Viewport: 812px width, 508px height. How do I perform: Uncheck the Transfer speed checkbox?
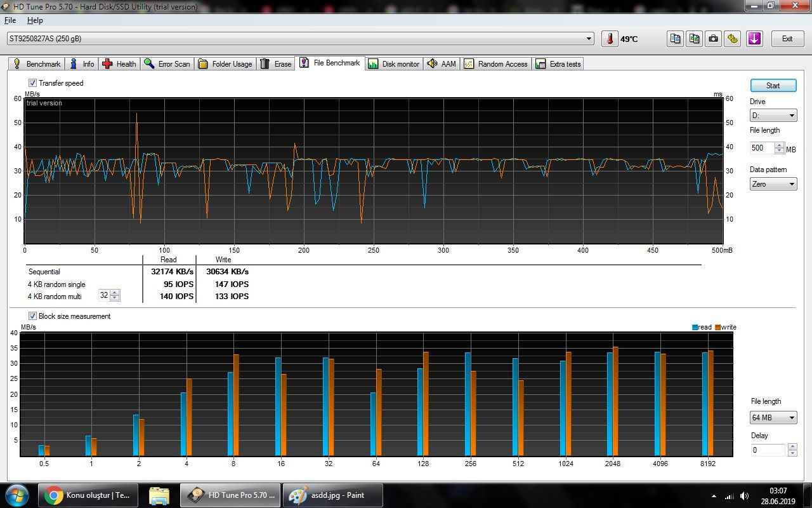(x=32, y=83)
